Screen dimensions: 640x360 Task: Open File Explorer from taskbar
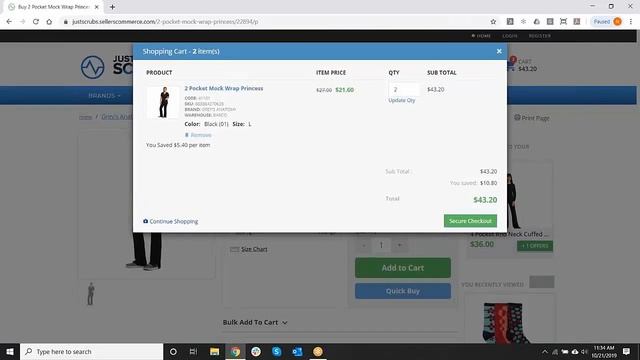(x=214, y=351)
